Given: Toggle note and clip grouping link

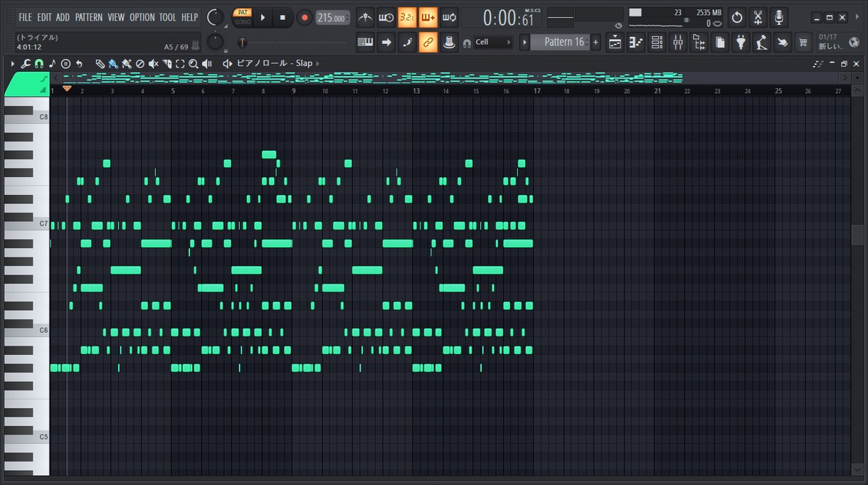Looking at the screenshot, I should pos(428,42).
